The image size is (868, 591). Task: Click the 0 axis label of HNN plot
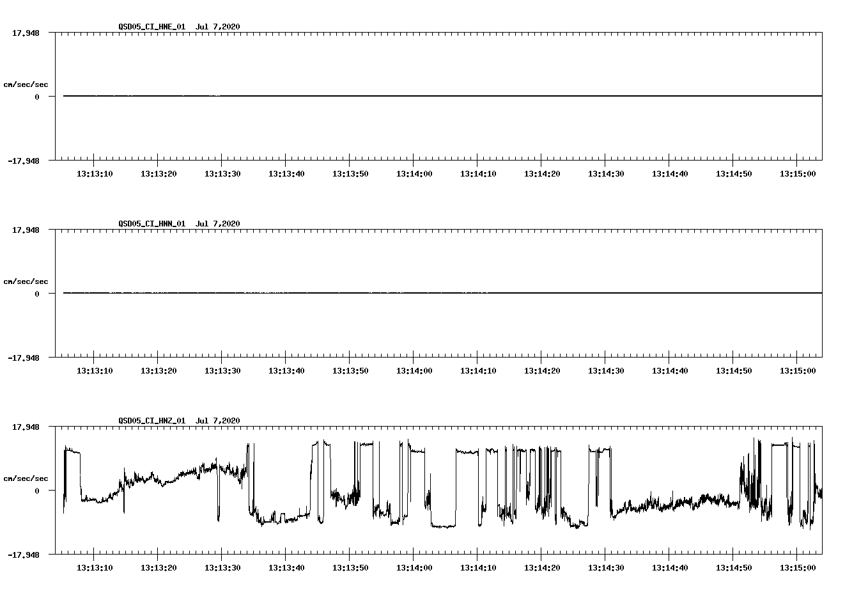37,294
